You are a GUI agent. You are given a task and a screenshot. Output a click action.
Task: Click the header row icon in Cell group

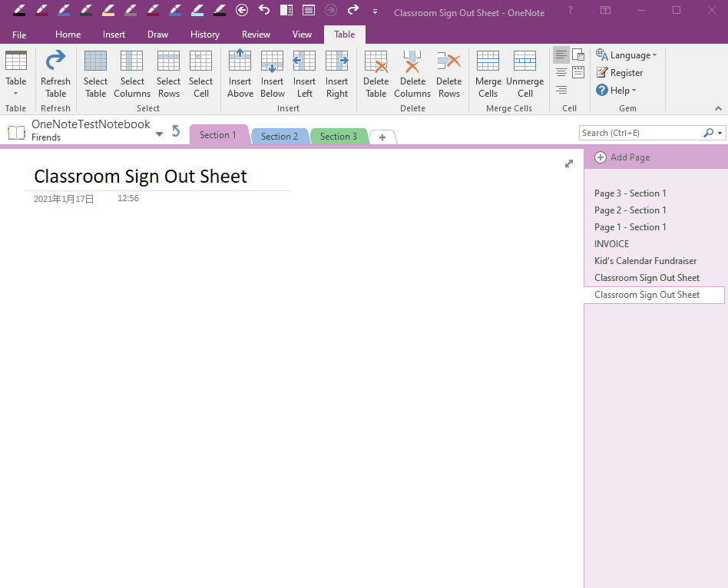(x=578, y=72)
